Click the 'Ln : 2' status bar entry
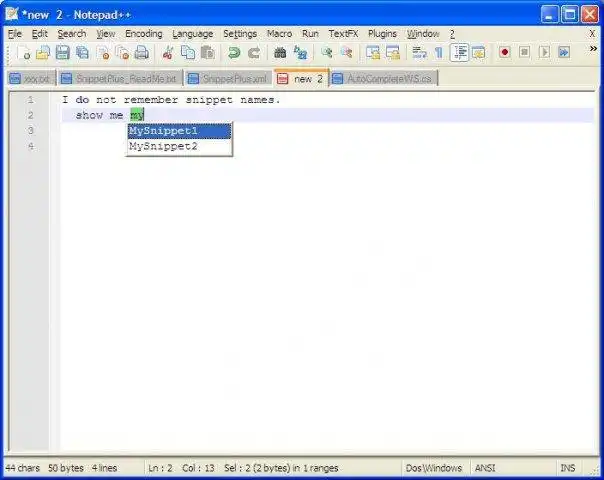This screenshot has height=480, width=604. tap(160, 468)
